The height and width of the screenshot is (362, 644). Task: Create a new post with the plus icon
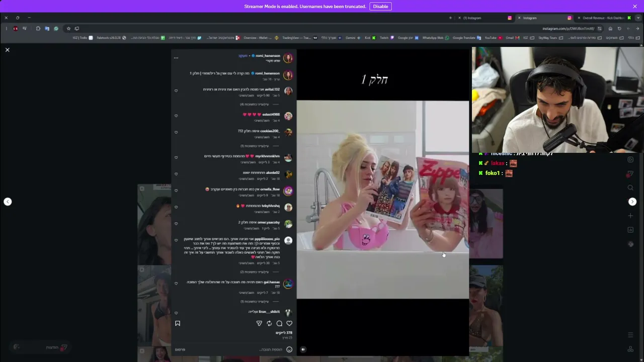pos(630,216)
